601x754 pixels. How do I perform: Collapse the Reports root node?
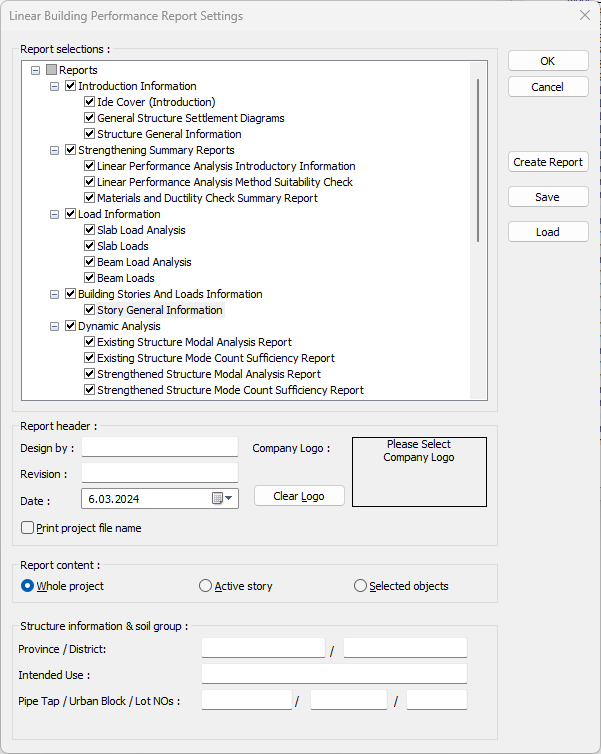tap(36, 70)
